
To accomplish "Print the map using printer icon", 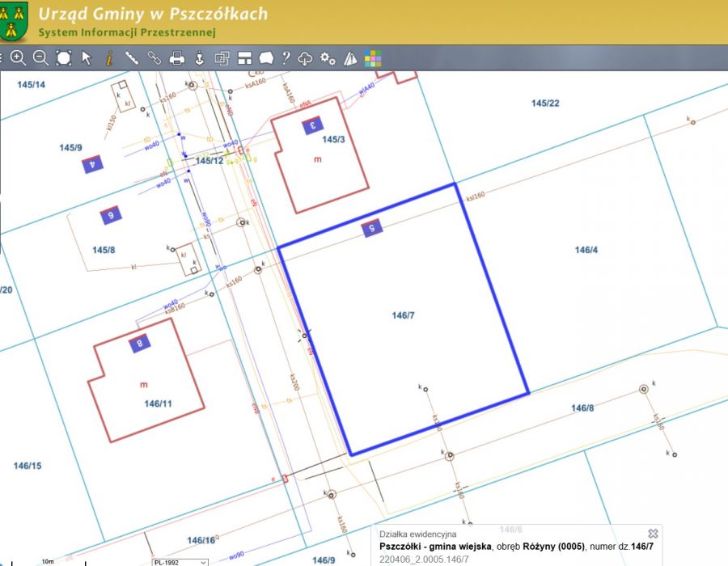I will (176, 58).
